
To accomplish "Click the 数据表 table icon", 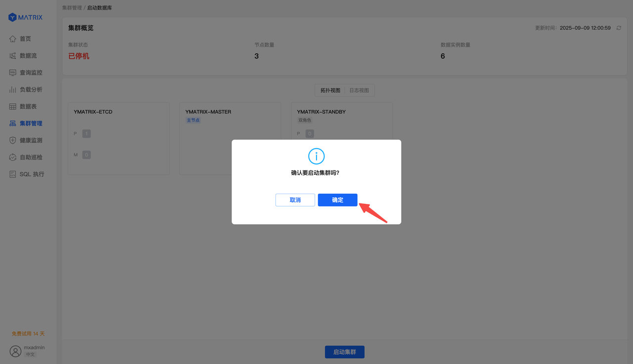I will (x=13, y=107).
